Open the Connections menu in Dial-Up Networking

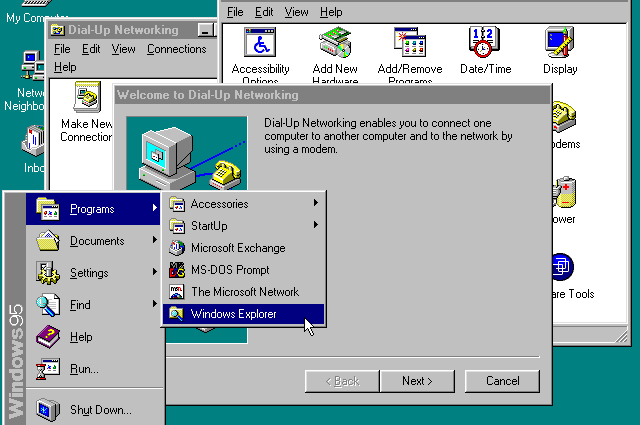(176, 49)
